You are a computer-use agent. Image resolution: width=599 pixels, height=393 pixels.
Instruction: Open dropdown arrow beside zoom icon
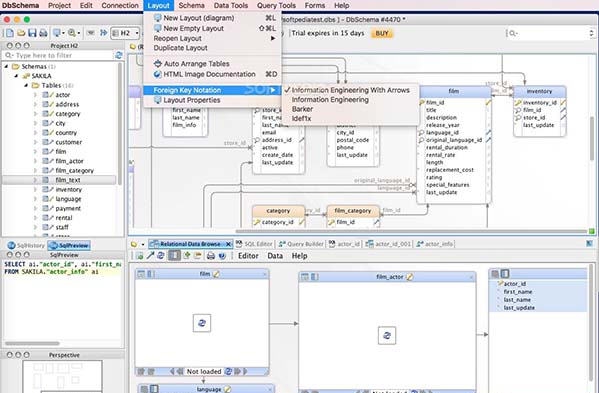coord(78,34)
